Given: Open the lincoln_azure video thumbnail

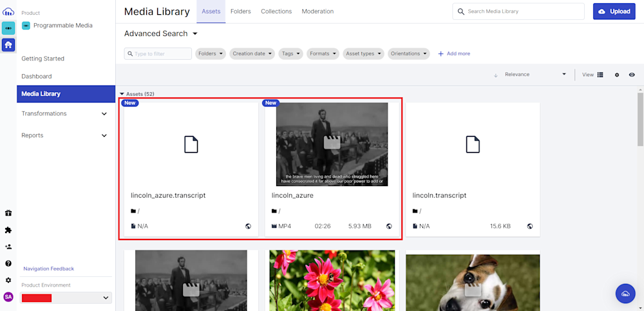Looking at the screenshot, I should (x=332, y=144).
